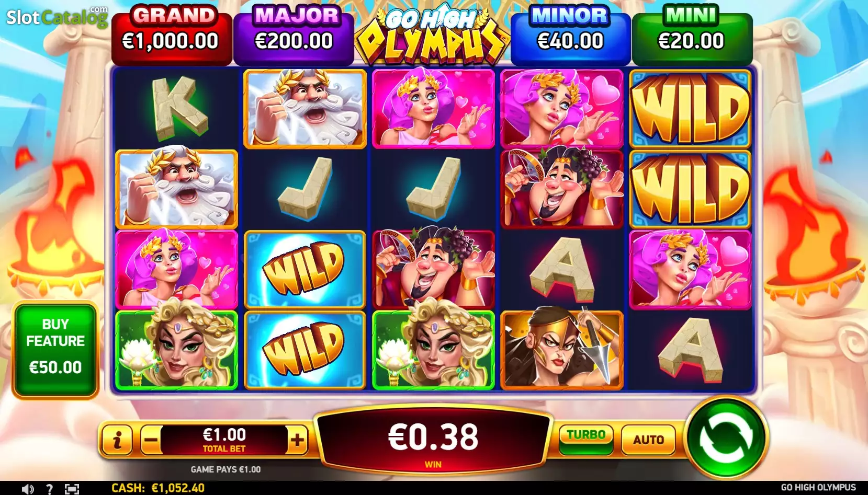Screen dimensions: 868x495
Task: Open the game info paytable icon
Action: point(117,440)
